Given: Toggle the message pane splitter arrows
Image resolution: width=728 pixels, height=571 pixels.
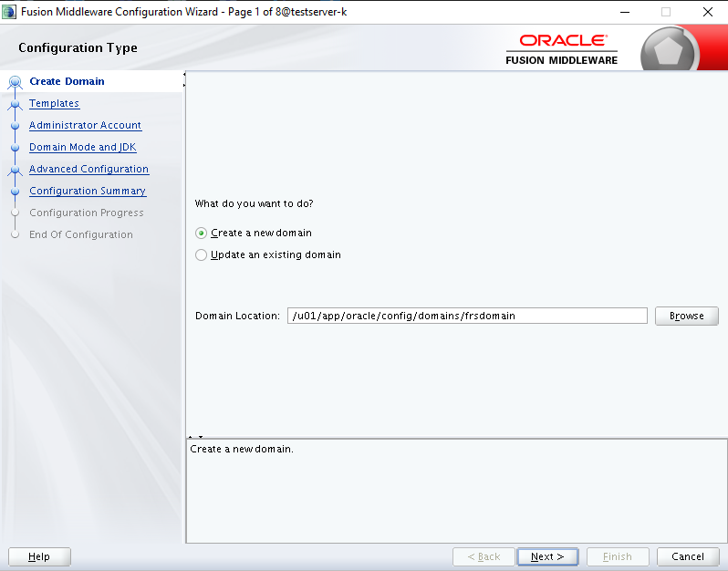Looking at the screenshot, I should click(x=195, y=437).
